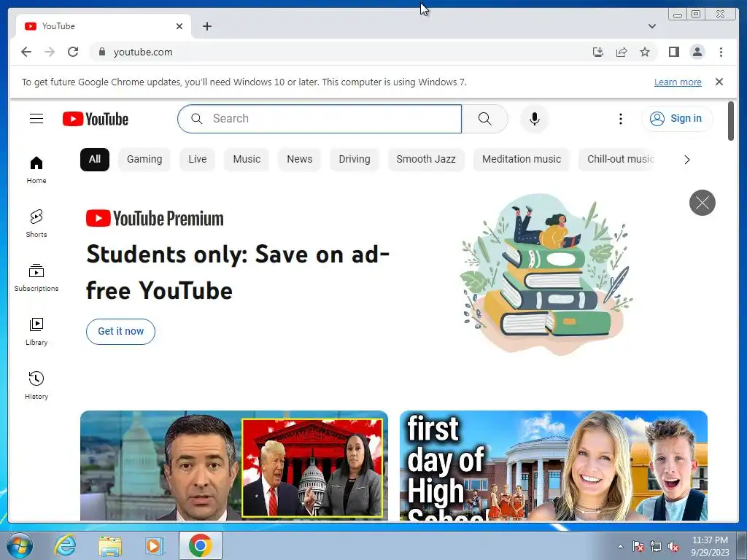The height and width of the screenshot is (560, 747).
Task: Go back in Chrome
Action: click(x=26, y=52)
